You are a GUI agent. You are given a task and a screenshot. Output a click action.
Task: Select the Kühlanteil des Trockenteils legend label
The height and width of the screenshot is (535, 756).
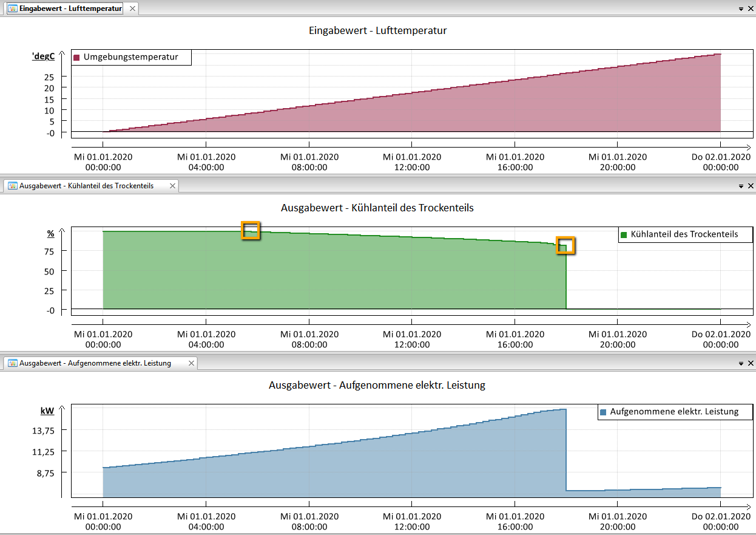pos(684,234)
